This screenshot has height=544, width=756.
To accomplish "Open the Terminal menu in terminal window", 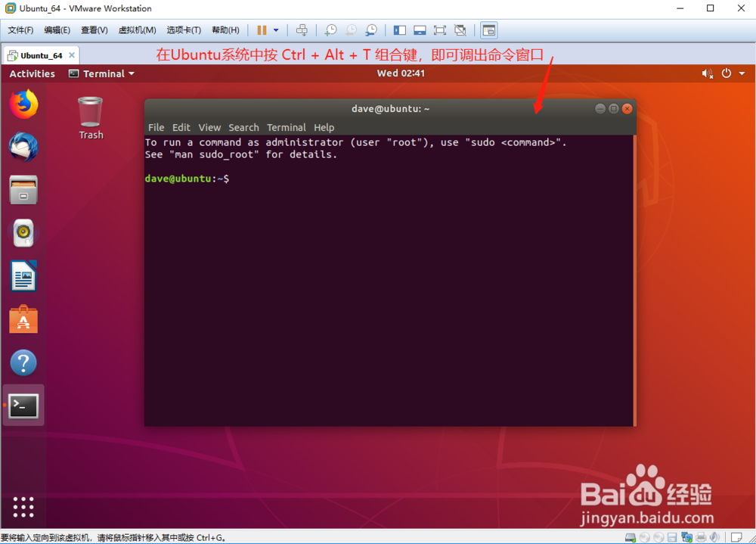I will (287, 127).
